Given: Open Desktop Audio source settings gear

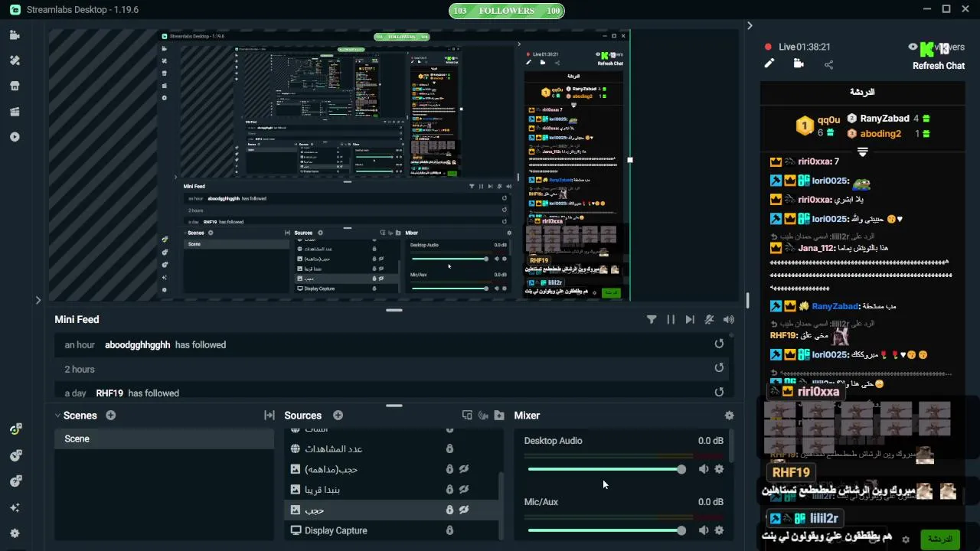Looking at the screenshot, I should click(x=719, y=469).
